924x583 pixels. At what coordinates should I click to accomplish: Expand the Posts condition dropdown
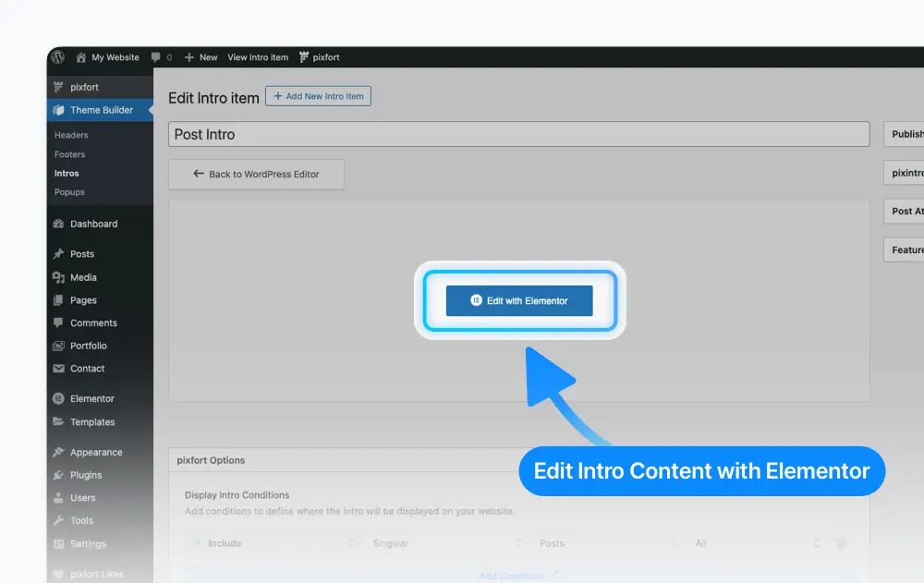[607, 543]
